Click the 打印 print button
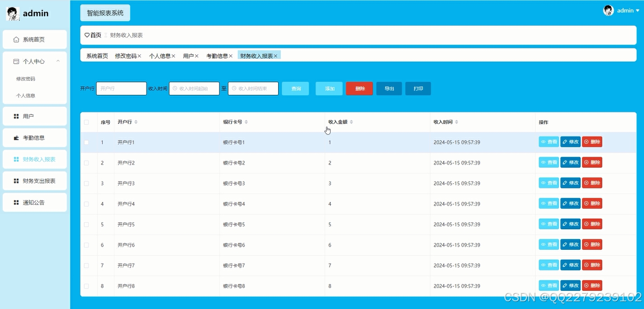The image size is (644, 309). (x=418, y=89)
